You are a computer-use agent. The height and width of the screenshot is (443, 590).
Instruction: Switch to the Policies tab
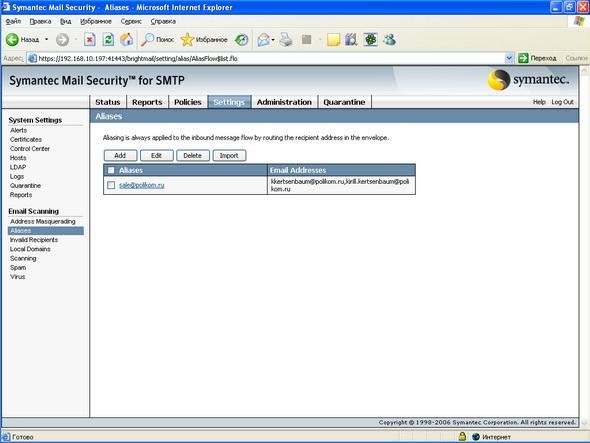pos(188,102)
